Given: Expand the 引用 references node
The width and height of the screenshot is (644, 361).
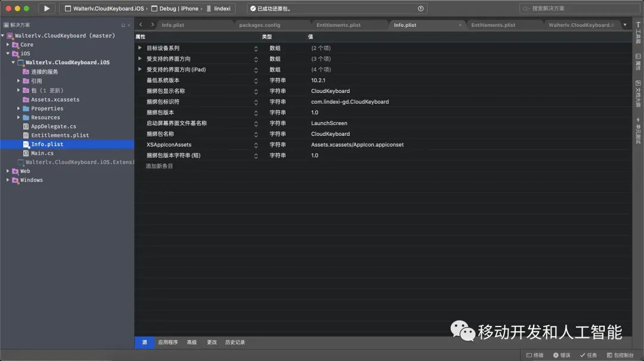Looking at the screenshot, I should 18,81.
